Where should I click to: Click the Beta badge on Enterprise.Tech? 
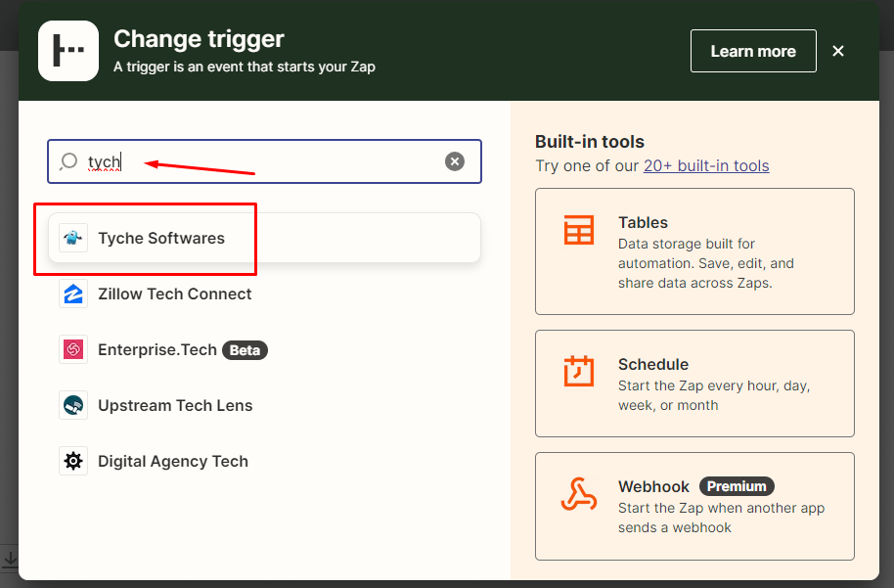245,350
